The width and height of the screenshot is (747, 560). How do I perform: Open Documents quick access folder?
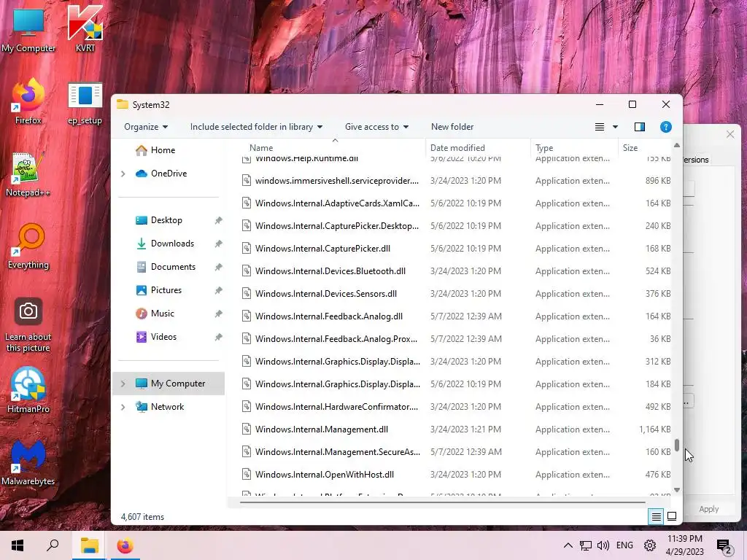point(173,267)
